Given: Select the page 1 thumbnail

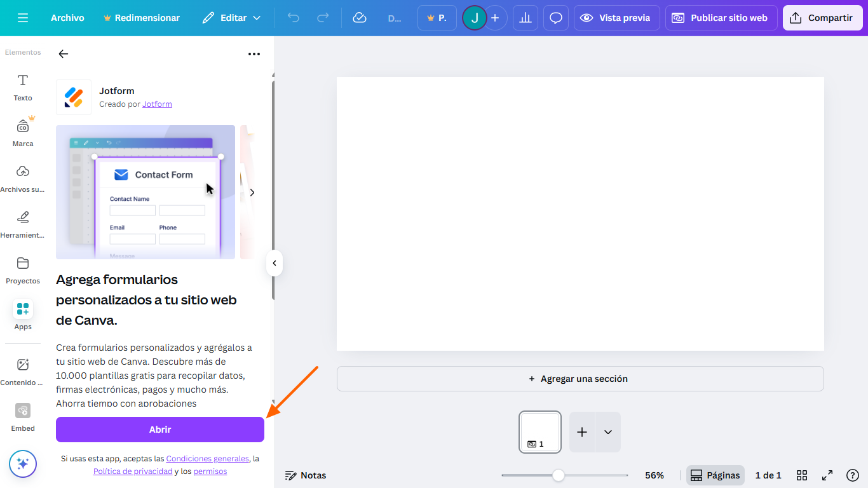Looking at the screenshot, I should (x=540, y=432).
